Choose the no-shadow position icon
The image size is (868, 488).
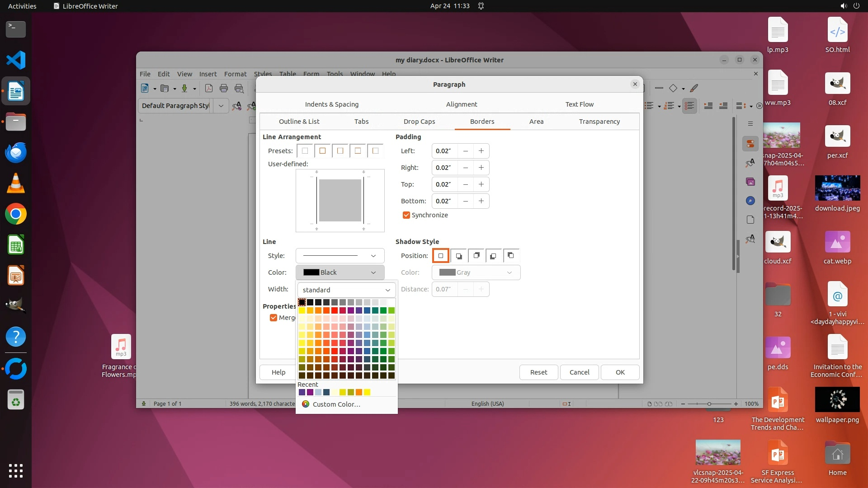[x=441, y=256]
